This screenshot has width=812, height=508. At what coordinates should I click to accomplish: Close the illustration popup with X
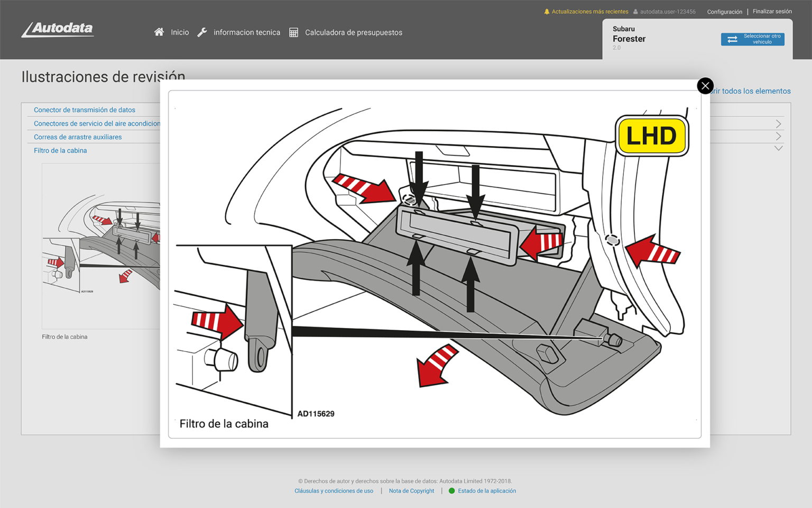[x=705, y=86]
